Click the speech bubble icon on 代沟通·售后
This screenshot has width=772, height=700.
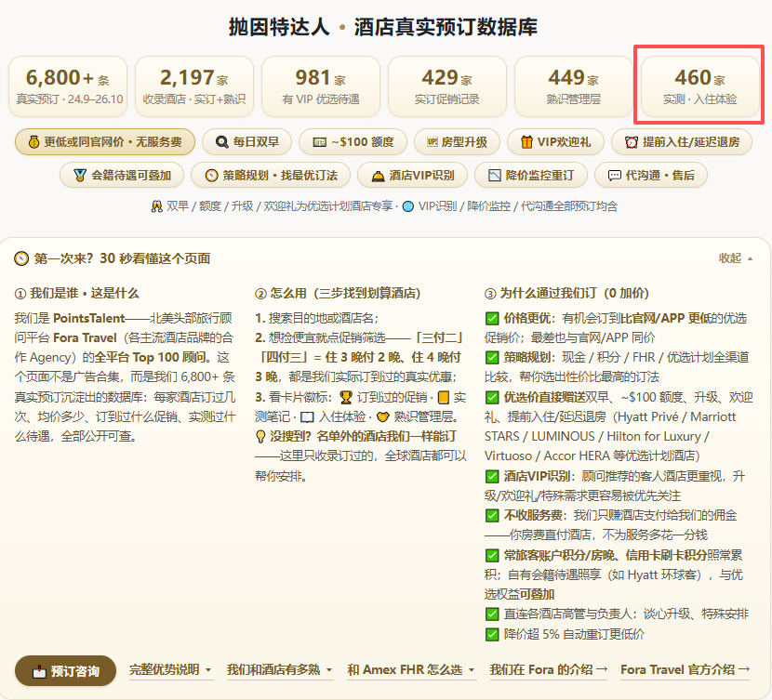coord(615,175)
